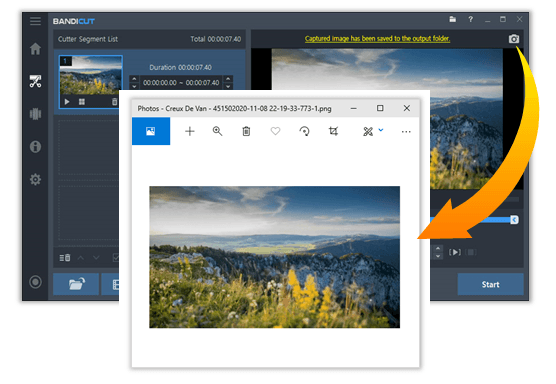
Task: Open the Photos more options ellipsis
Action: click(406, 132)
